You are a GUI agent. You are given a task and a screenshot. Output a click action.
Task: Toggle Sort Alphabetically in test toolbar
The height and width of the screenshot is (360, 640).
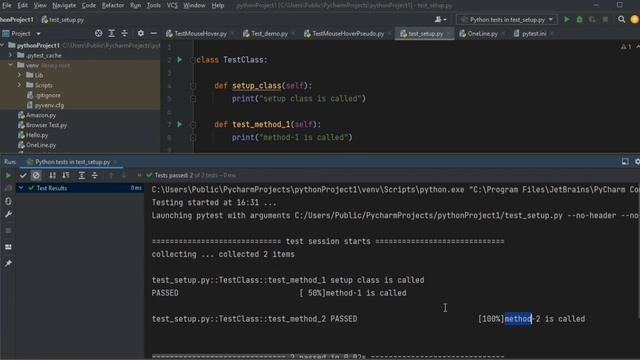[52, 176]
